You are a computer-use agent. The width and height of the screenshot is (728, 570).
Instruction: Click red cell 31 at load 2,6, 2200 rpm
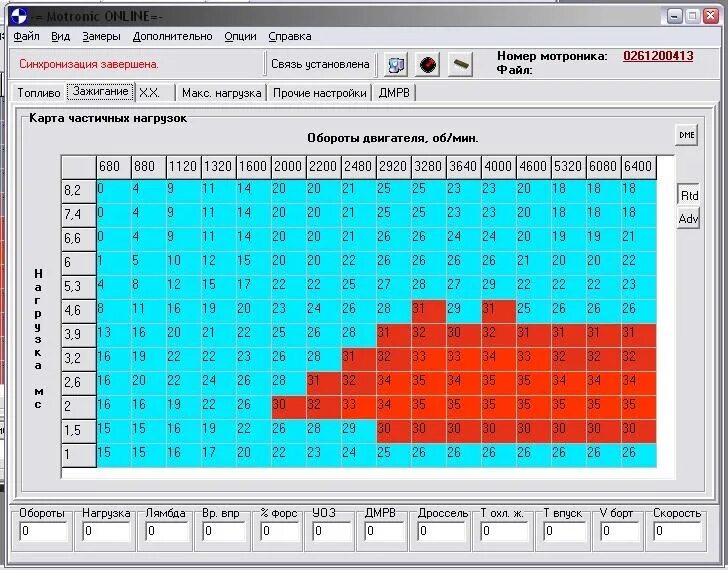[x=324, y=383]
